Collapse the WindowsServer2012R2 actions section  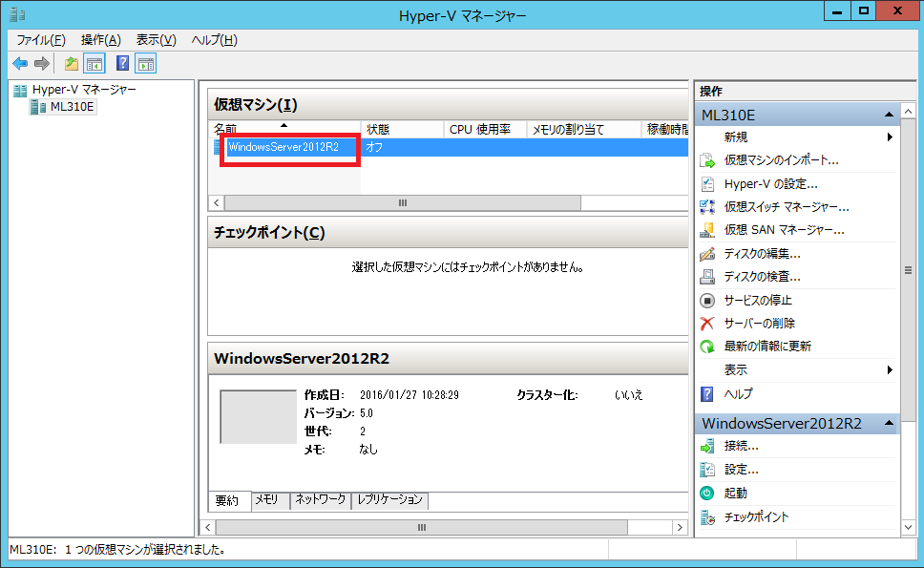click(889, 423)
